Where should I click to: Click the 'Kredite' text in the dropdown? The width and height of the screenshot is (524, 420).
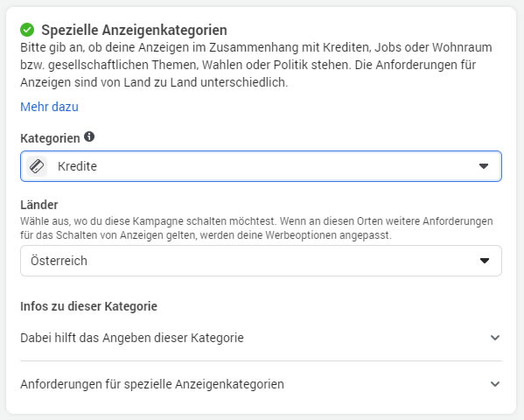[x=77, y=166]
